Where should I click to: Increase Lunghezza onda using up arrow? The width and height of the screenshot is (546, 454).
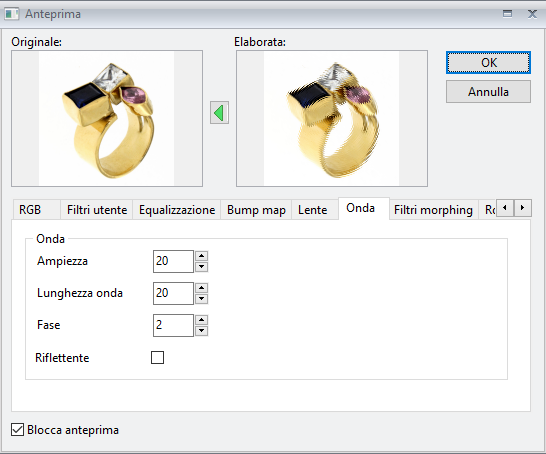202,288
